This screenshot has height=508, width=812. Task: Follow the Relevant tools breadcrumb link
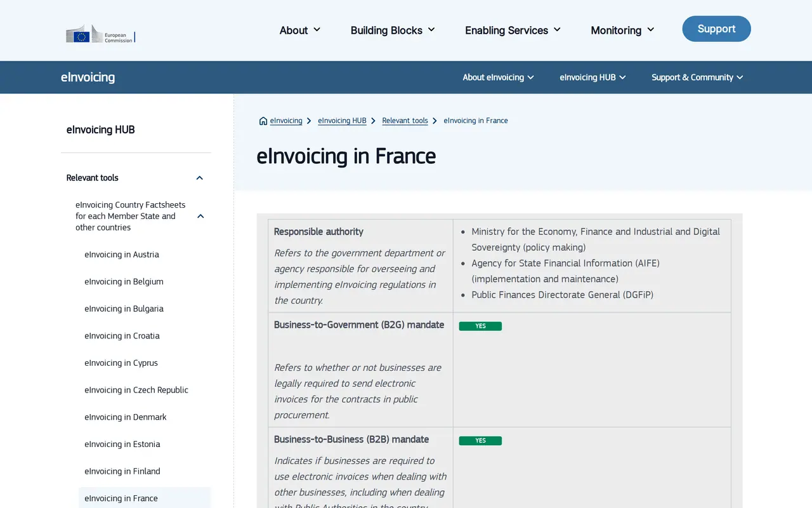(x=405, y=121)
